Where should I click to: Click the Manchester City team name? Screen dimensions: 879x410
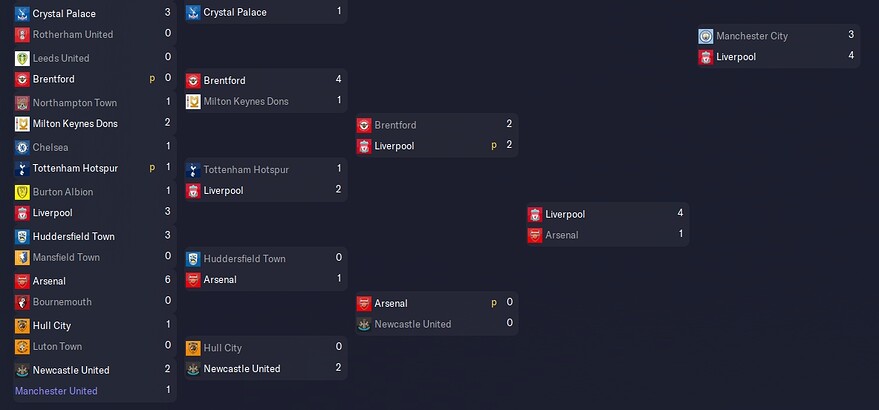click(x=752, y=36)
